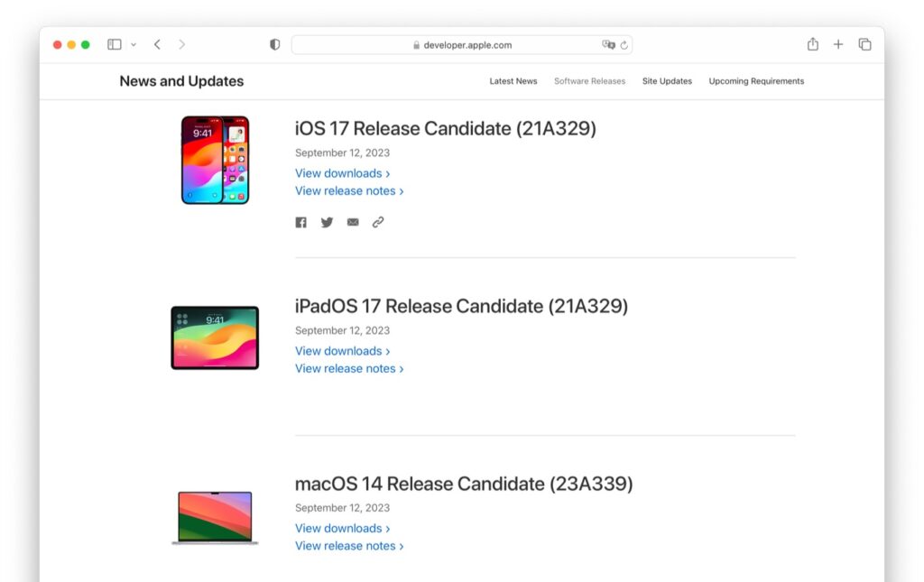Click the privacy report shield icon

click(275, 44)
